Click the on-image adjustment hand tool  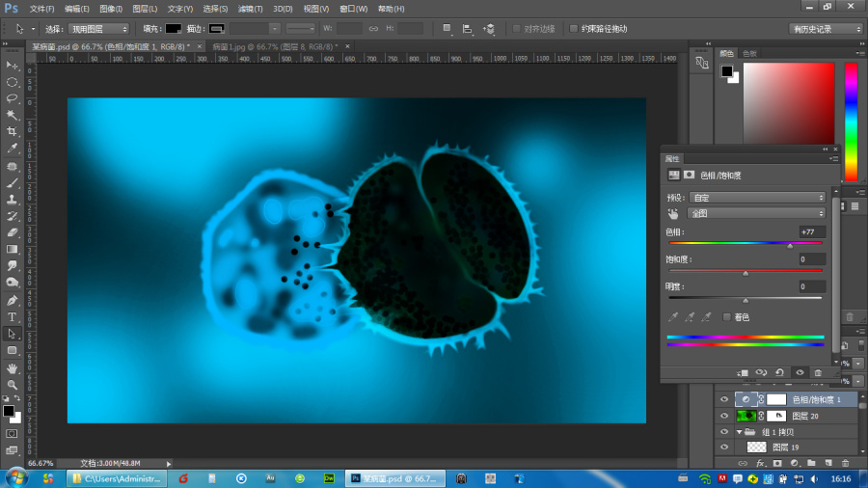pos(673,213)
